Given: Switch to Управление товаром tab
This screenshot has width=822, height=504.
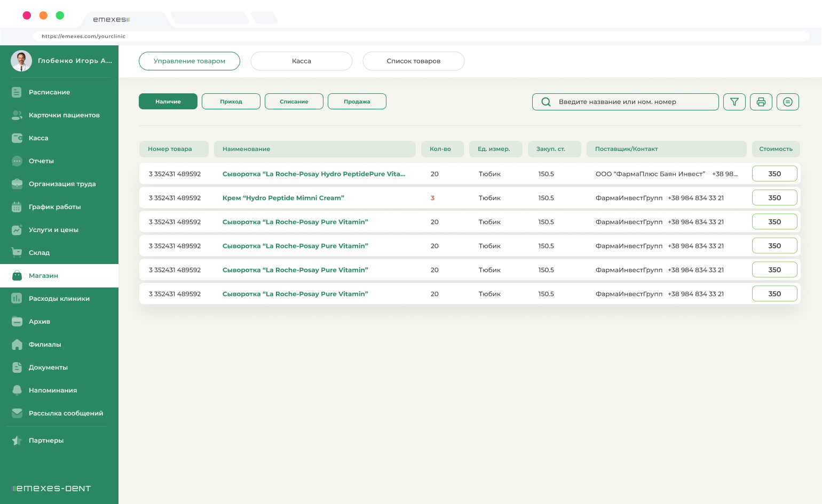Looking at the screenshot, I should pyautogui.click(x=189, y=61).
